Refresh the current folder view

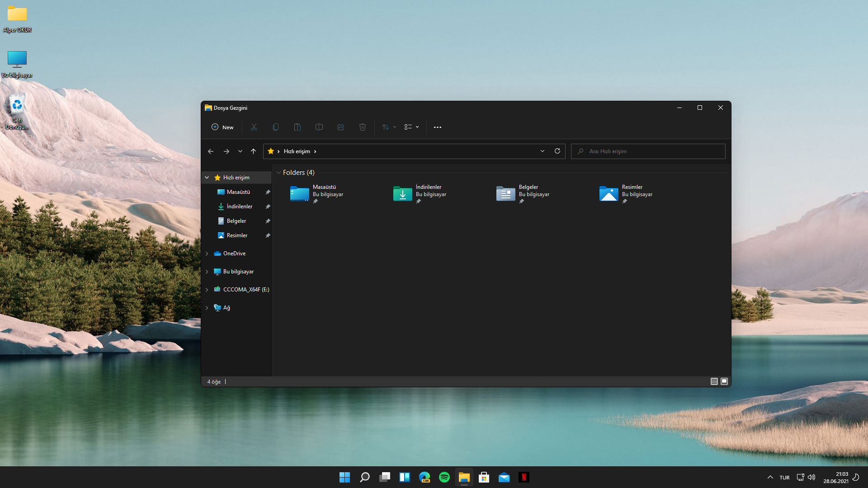557,151
